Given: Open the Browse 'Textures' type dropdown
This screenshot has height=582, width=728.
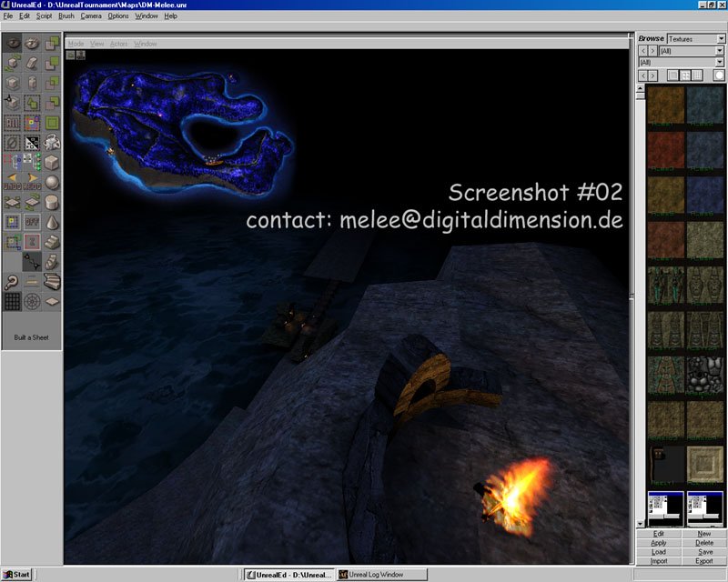Looking at the screenshot, I should (696, 39).
